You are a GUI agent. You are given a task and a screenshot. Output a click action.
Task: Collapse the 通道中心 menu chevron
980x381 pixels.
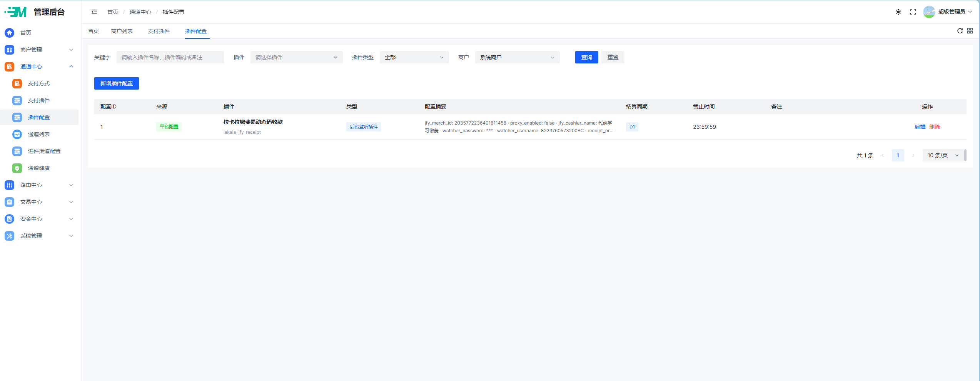(x=71, y=67)
